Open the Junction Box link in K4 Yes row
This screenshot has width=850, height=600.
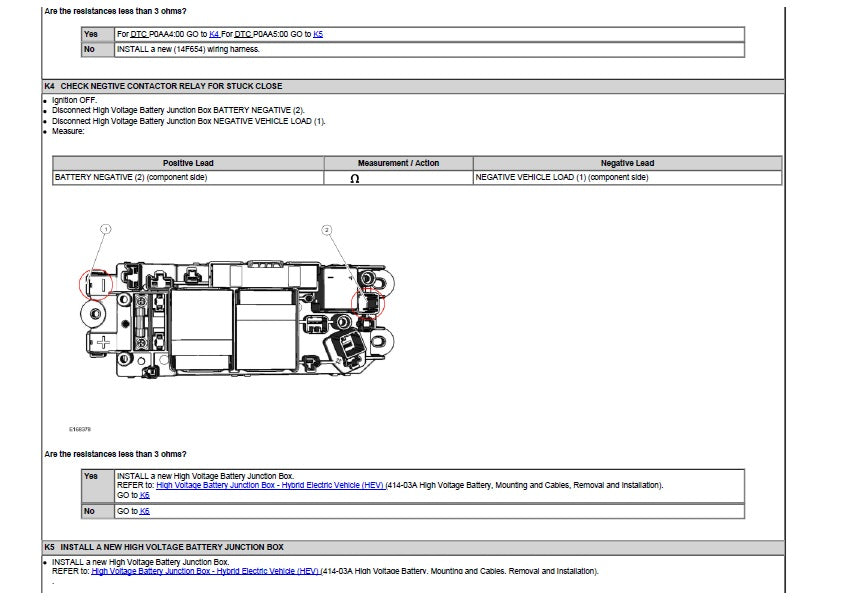click(271, 485)
